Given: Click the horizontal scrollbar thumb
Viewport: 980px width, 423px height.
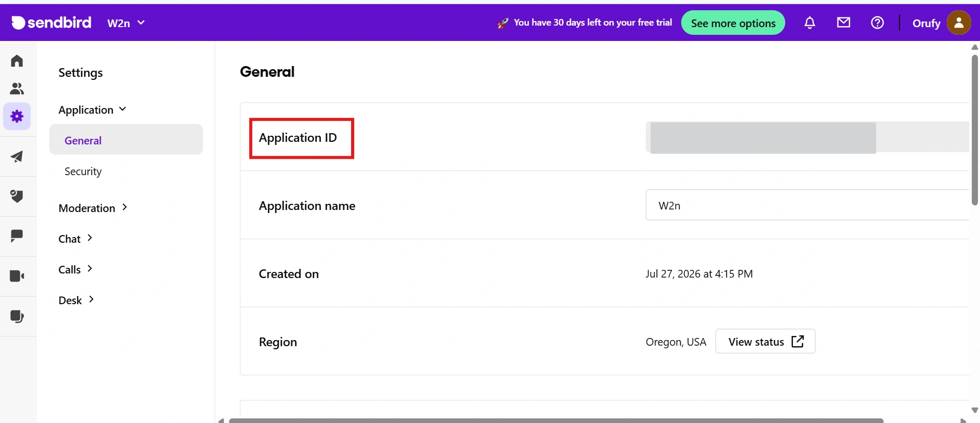Looking at the screenshot, I should pyautogui.click(x=556, y=420).
